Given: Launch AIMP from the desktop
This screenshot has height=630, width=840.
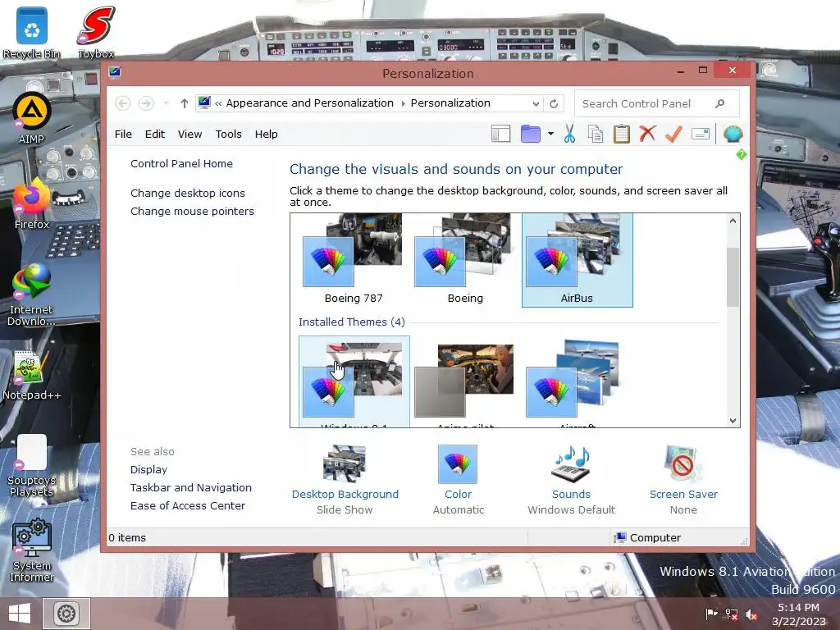Looking at the screenshot, I should click(x=32, y=118).
